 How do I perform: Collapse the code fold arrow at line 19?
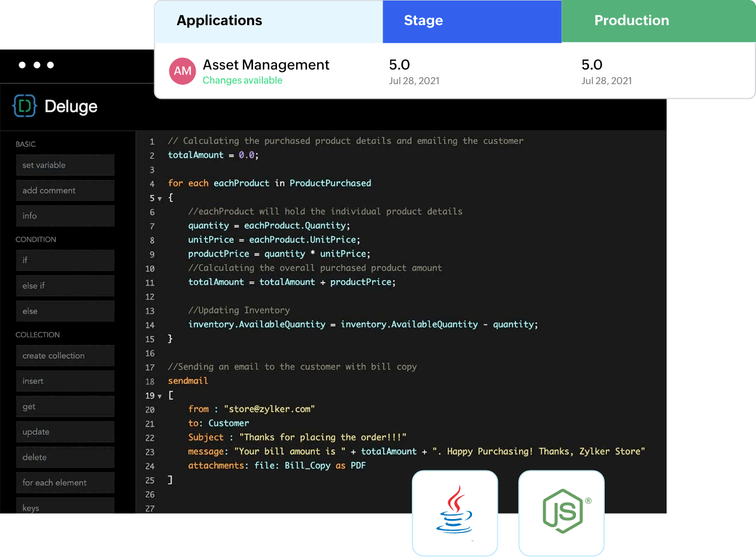159,396
